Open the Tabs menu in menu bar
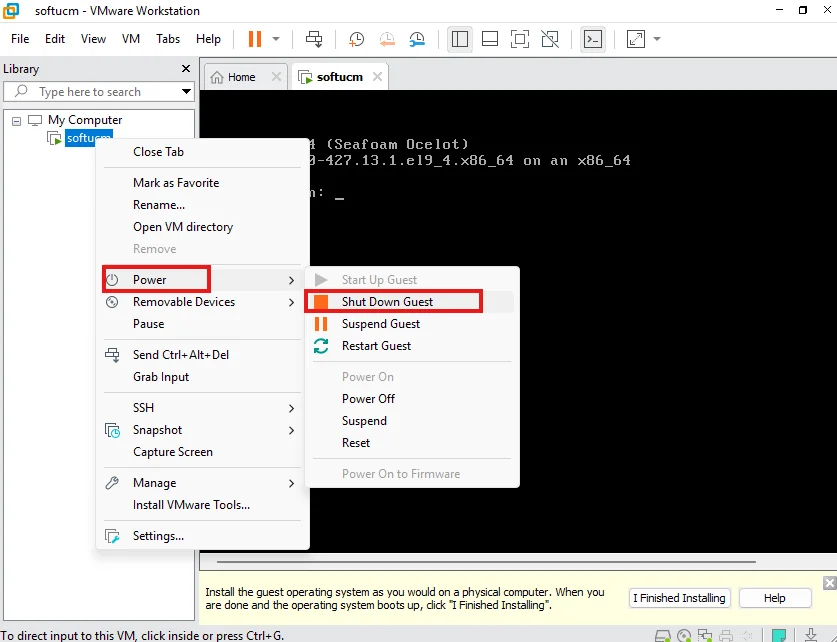The width and height of the screenshot is (837, 642). tap(168, 39)
